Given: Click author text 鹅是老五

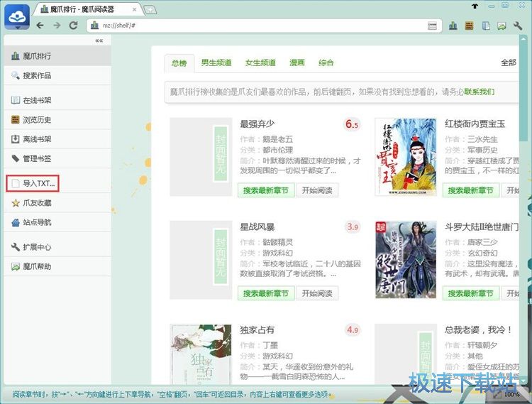Looking at the screenshot, I should [x=277, y=139].
